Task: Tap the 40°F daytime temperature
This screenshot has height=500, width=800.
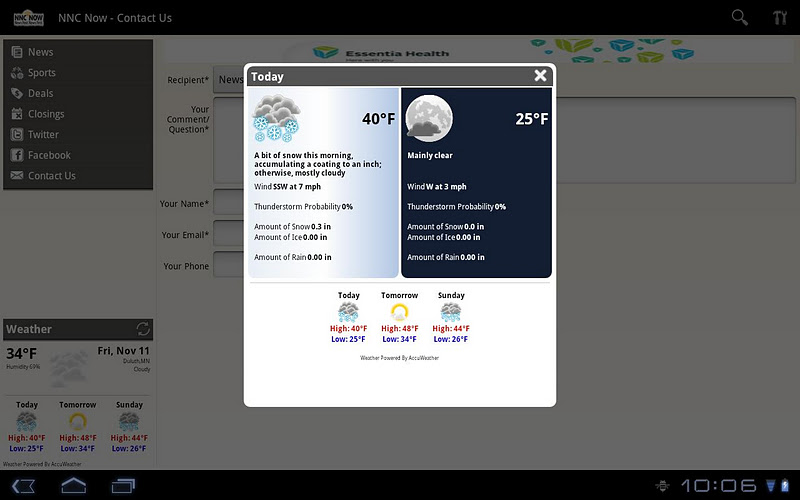Action: click(x=379, y=119)
